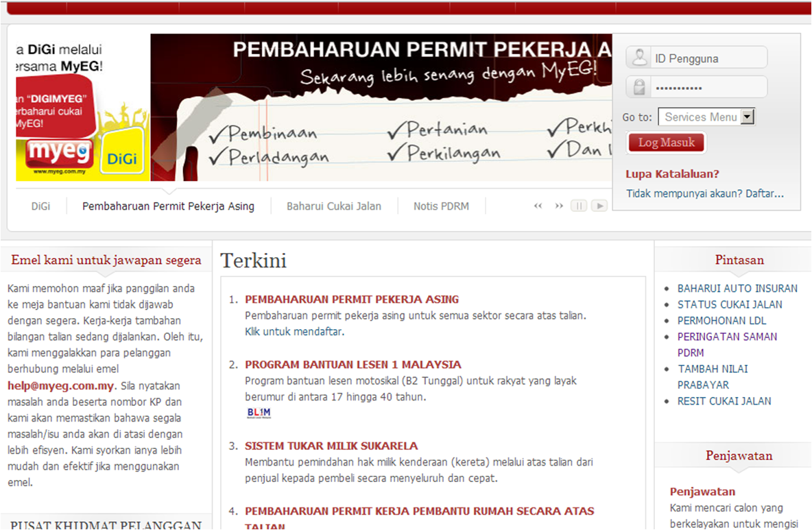
Task: Click the Klik untuk mendaftar link
Action: [294, 331]
